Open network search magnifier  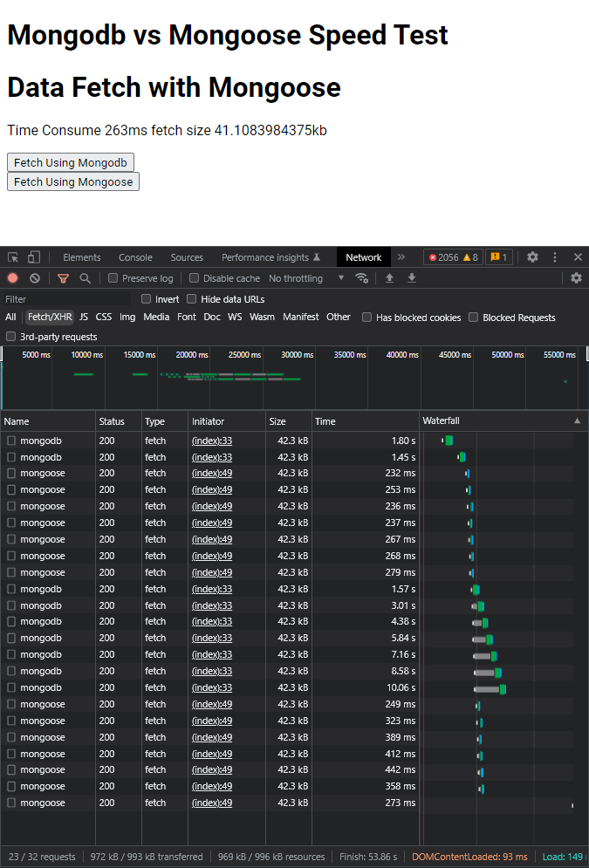click(85, 278)
